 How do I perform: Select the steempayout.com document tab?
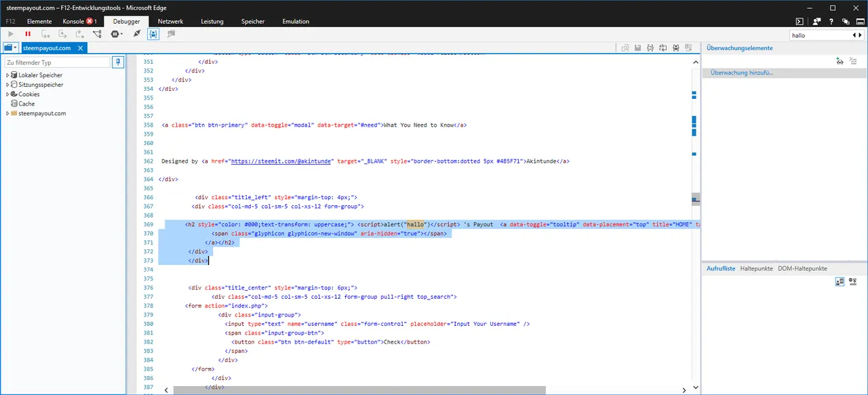pos(54,48)
